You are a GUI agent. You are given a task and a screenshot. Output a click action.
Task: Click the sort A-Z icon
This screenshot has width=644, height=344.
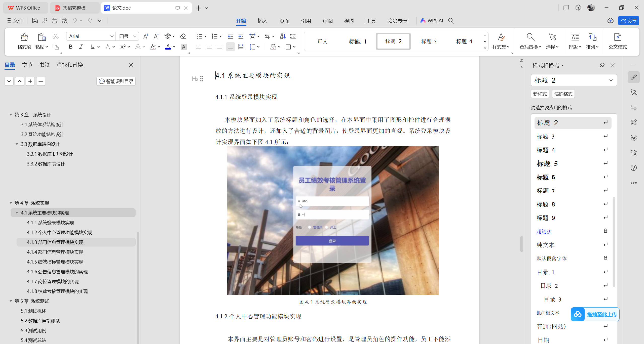point(283,36)
